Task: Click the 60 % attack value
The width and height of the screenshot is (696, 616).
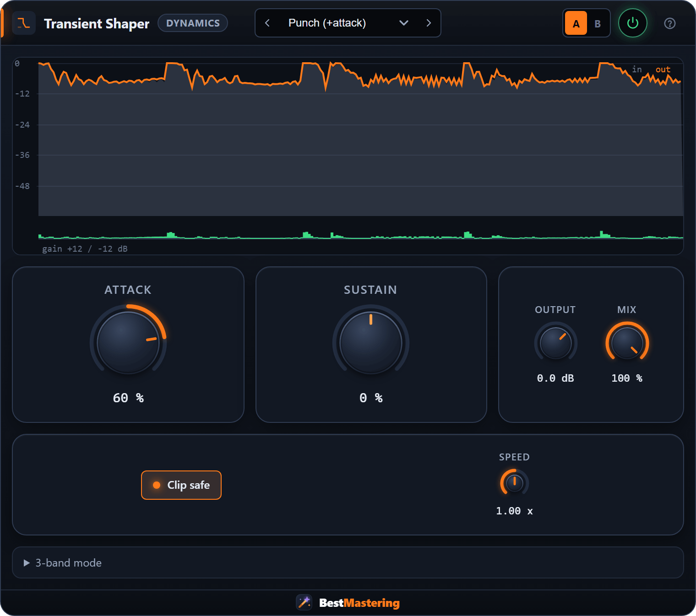Action: point(128,398)
